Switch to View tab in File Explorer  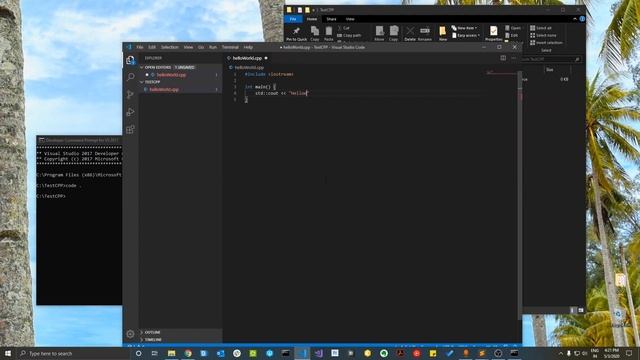(x=350, y=19)
